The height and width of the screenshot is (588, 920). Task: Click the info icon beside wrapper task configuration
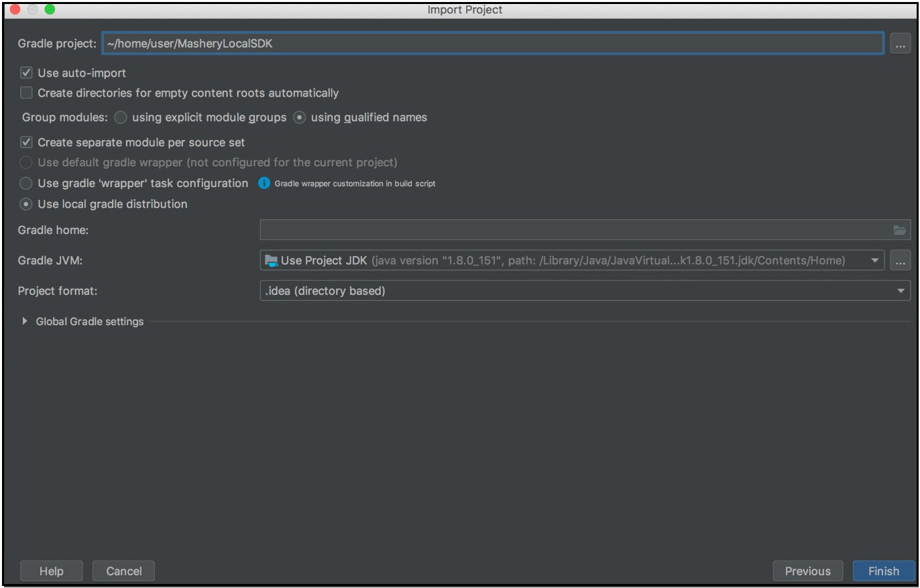pos(264,183)
